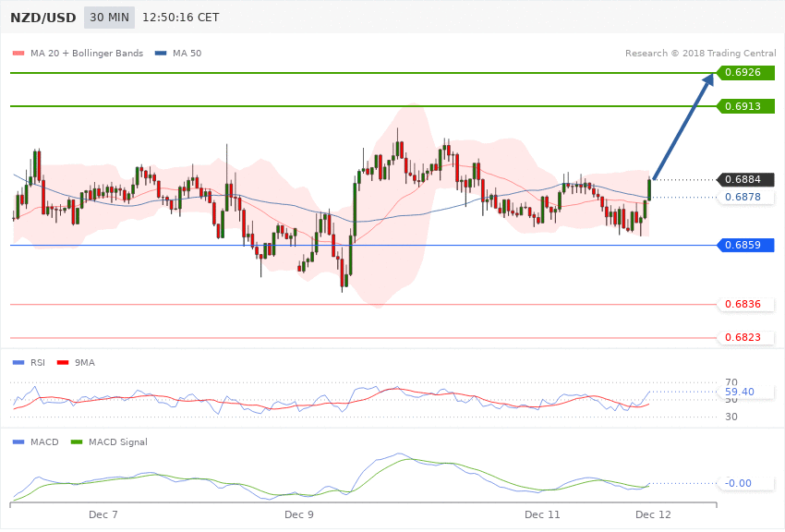This screenshot has height=532, width=785.
Task: Click the 0.6926 resistance price tag
Action: (746, 73)
